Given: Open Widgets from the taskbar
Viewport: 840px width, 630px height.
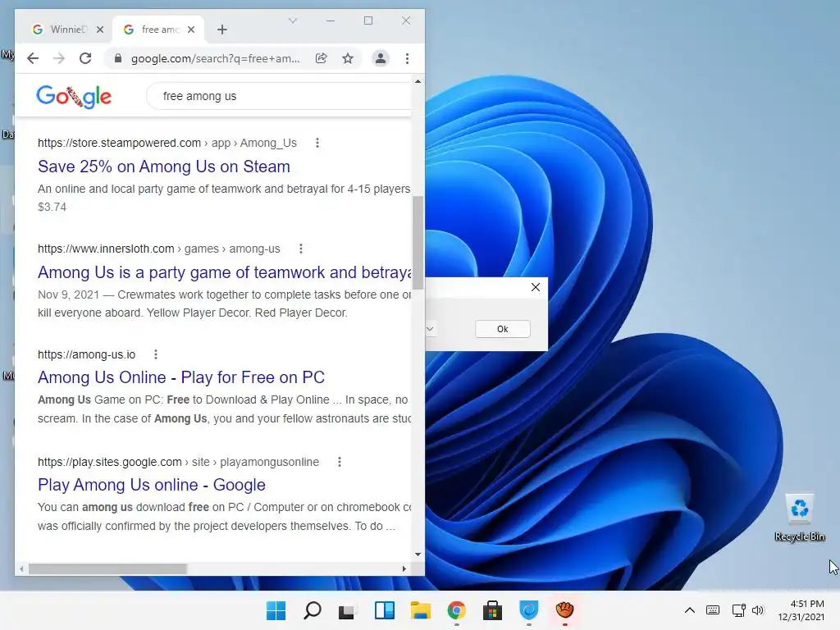Looking at the screenshot, I should (x=384, y=610).
